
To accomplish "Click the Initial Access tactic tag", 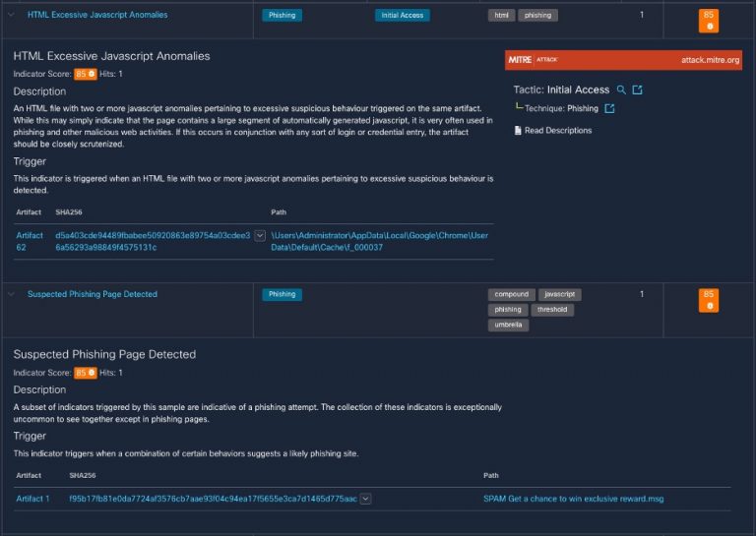I will [402, 16].
